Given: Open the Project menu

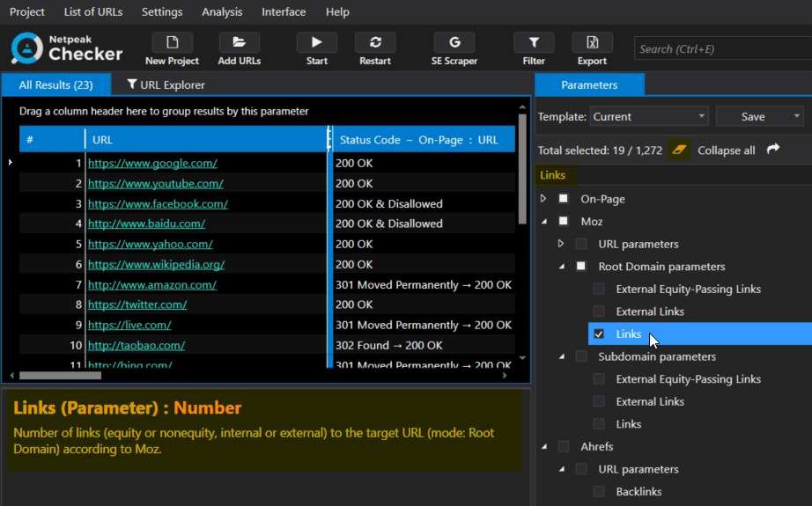Looking at the screenshot, I should 27,12.
